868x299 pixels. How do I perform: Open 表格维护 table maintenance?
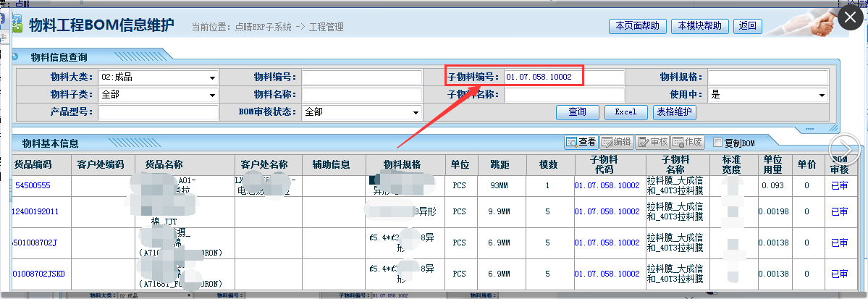coord(673,112)
